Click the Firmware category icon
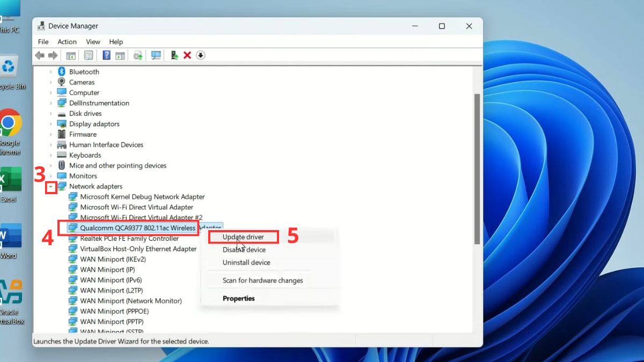 coord(61,135)
